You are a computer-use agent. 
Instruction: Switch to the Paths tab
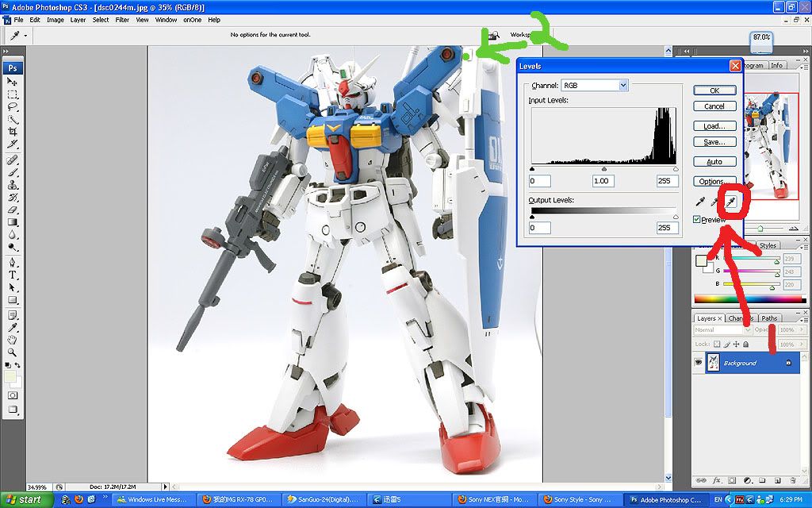[769, 318]
